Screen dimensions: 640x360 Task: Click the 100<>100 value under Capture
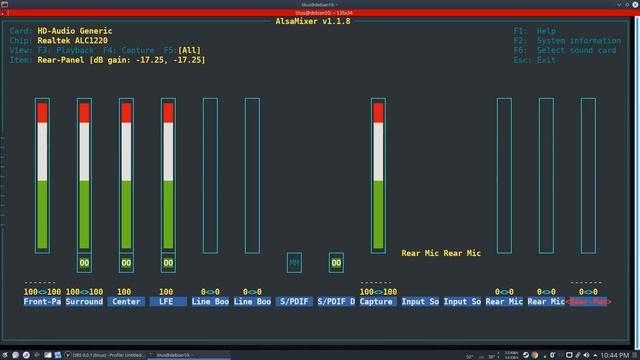point(378,292)
